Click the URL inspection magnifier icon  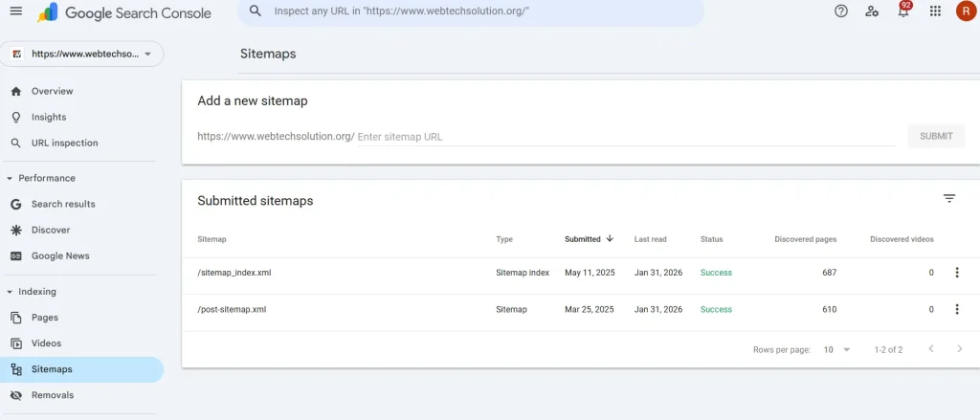16,144
